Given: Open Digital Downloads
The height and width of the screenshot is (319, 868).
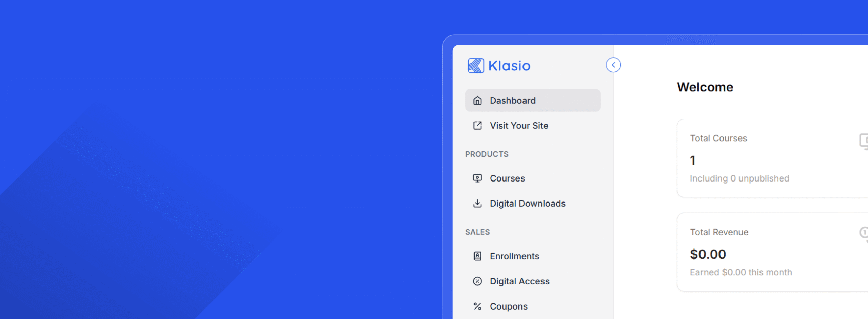Looking at the screenshot, I should tap(527, 203).
